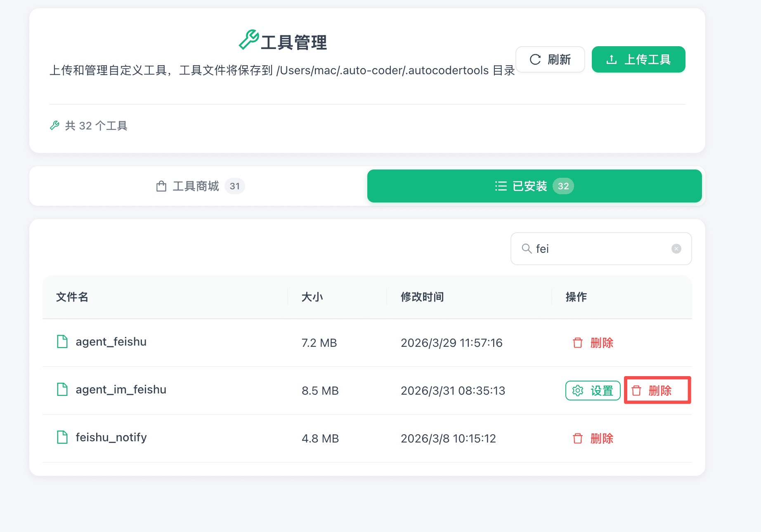
Task: Delete the agent_feishu tool
Action: point(593,343)
